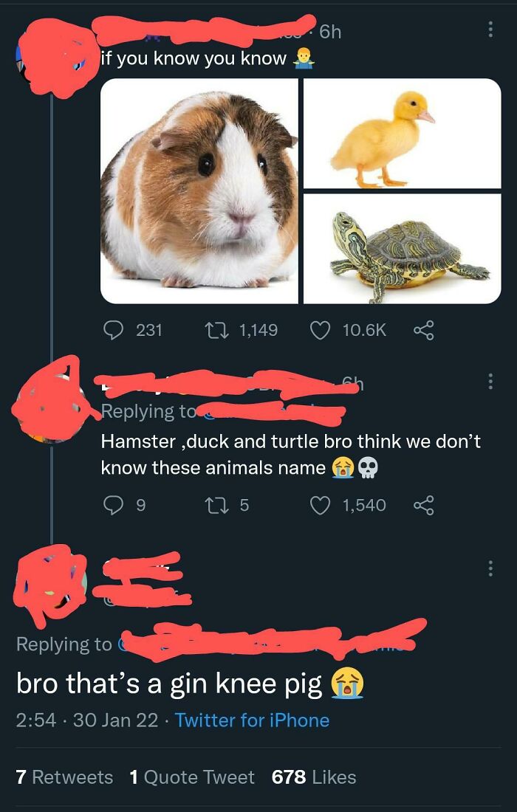View the yellow duckling image

402,134
